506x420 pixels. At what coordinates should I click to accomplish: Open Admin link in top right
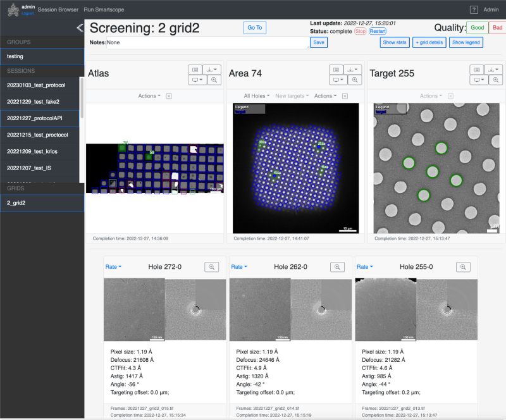click(491, 9)
